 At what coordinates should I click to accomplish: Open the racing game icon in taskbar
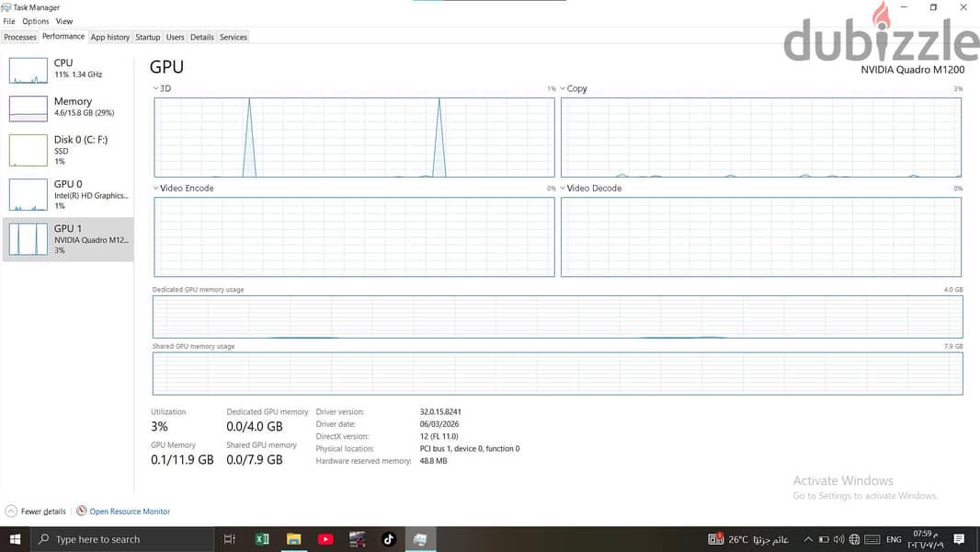pos(357,539)
